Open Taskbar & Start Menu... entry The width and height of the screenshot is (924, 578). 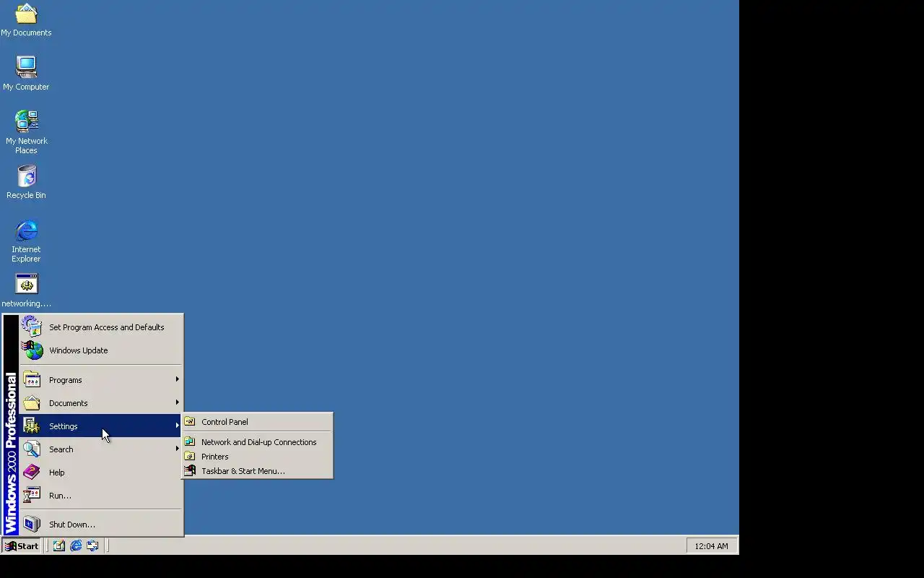(x=258, y=471)
